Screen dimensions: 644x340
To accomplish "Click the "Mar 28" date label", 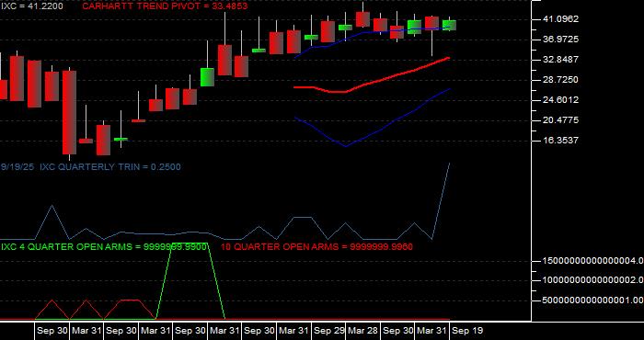I will pyautogui.click(x=363, y=331).
